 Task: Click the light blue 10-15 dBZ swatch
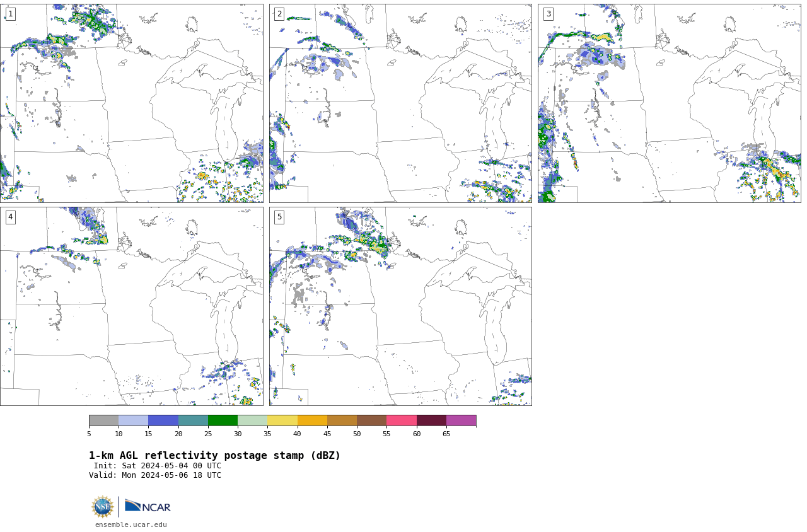tap(134, 420)
